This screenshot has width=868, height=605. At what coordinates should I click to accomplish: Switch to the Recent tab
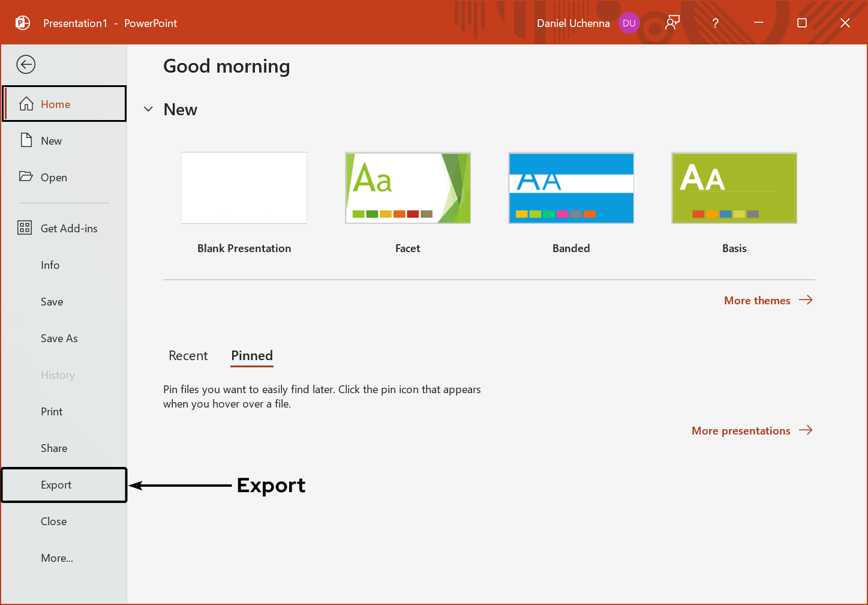tap(188, 355)
